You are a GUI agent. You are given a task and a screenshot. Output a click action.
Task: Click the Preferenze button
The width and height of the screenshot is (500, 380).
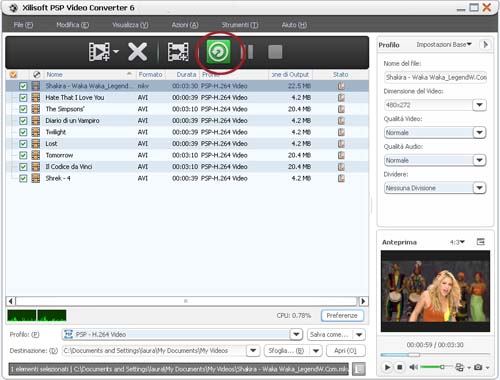point(342,315)
